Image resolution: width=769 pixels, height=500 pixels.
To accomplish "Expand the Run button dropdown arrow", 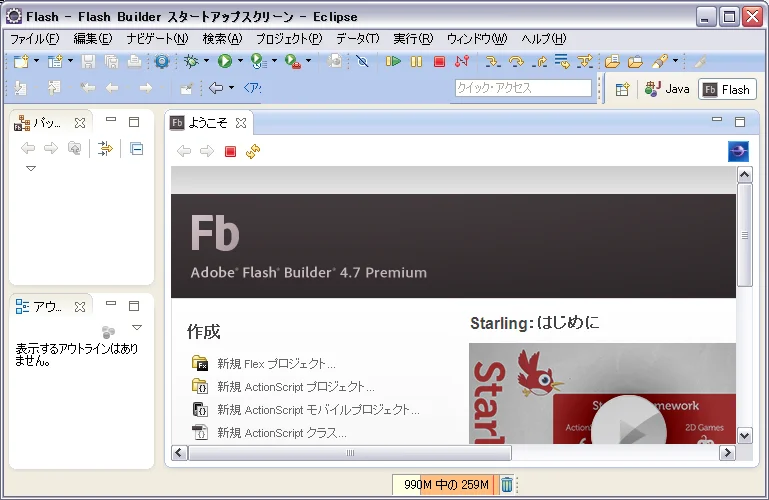I will coord(240,61).
